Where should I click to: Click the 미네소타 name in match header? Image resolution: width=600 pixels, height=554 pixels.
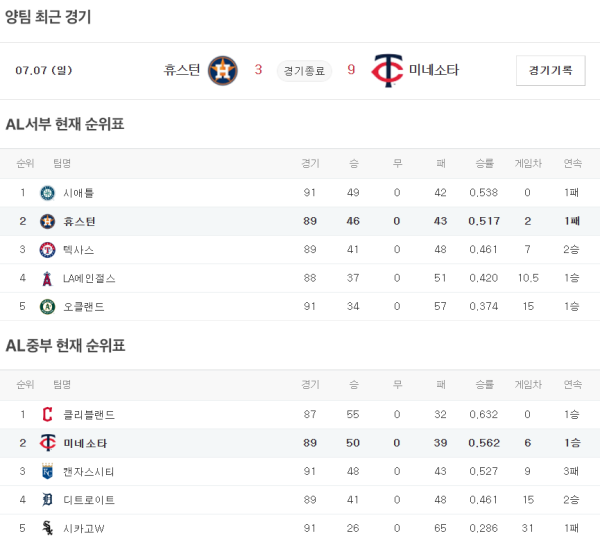(434, 70)
